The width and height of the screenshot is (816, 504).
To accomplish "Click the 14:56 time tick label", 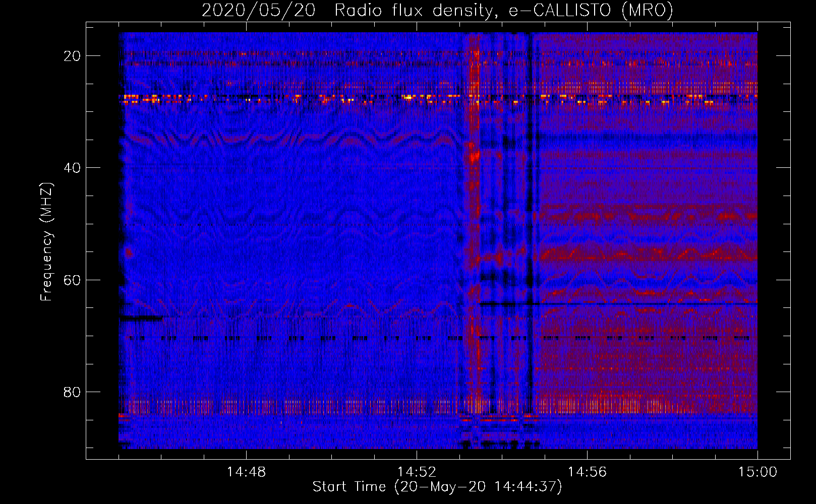I will pos(587,472).
